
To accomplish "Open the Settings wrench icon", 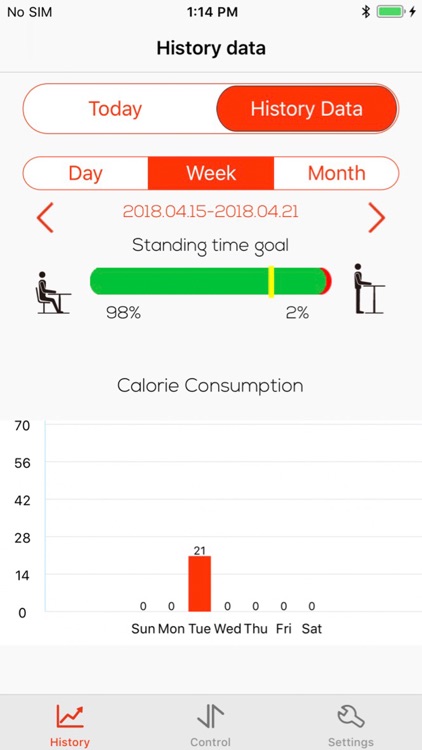I will tap(351, 716).
